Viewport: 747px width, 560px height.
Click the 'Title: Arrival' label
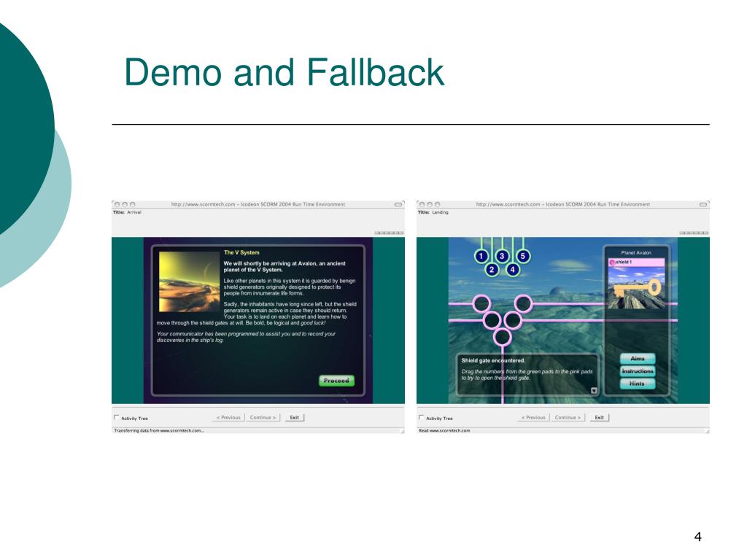[127, 212]
